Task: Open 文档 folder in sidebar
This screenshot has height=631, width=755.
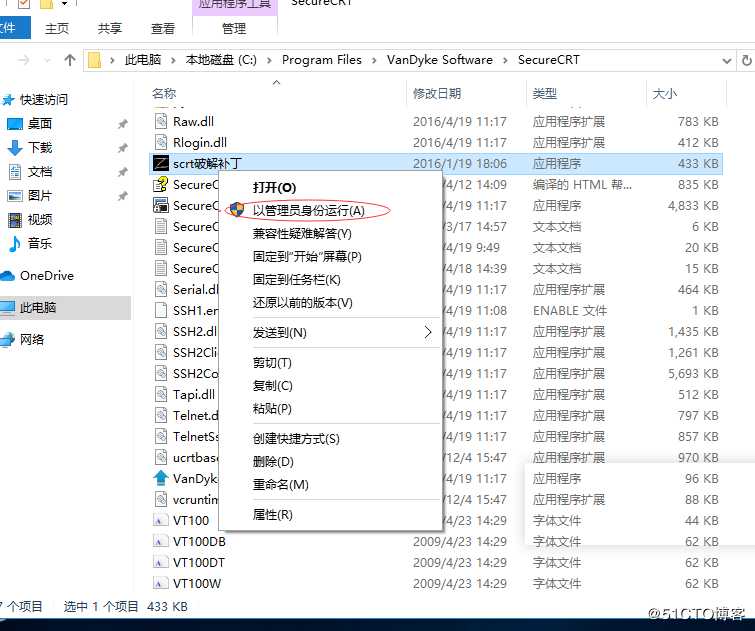Action: click(x=39, y=171)
